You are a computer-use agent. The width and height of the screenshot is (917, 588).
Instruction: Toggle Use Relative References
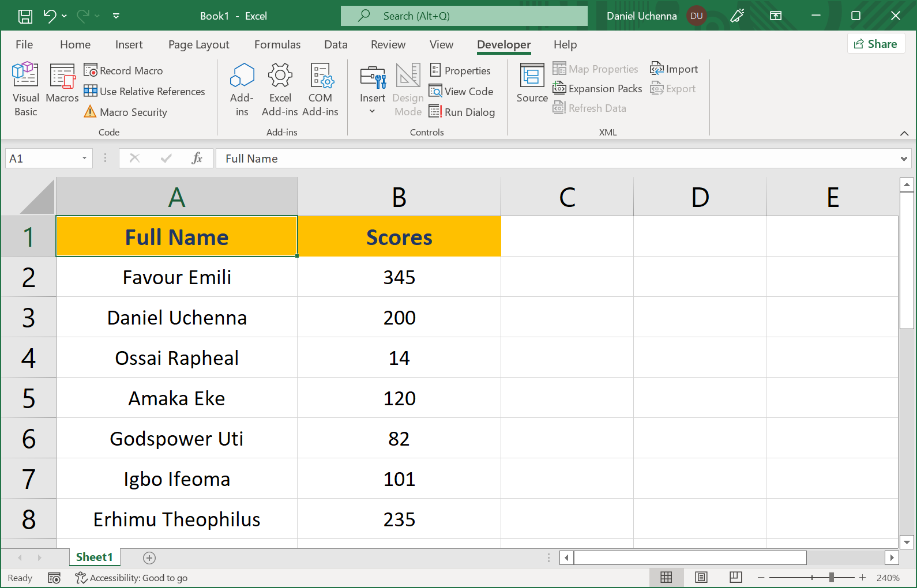pyautogui.click(x=145, y=91)
